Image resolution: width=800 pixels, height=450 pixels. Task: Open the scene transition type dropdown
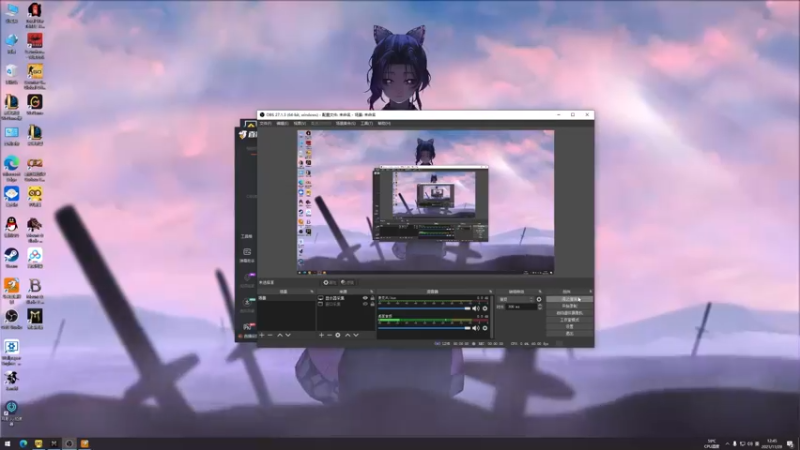pos(516,299)
